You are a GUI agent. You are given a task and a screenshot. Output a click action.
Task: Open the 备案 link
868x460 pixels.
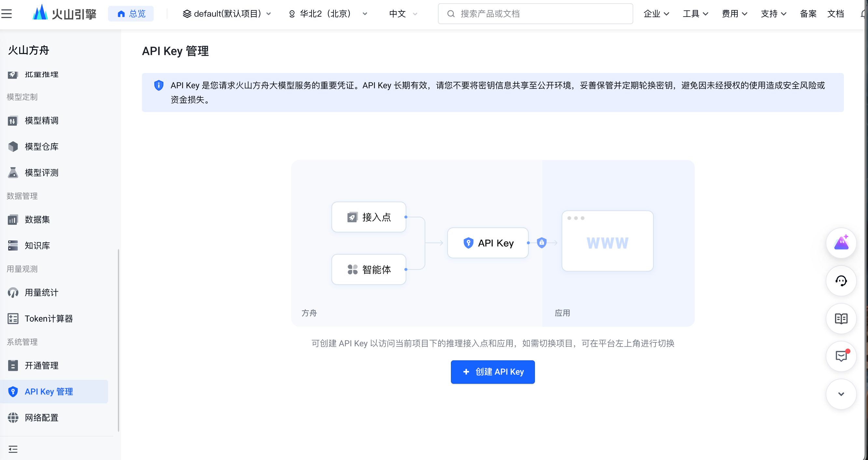pos(808,13)
